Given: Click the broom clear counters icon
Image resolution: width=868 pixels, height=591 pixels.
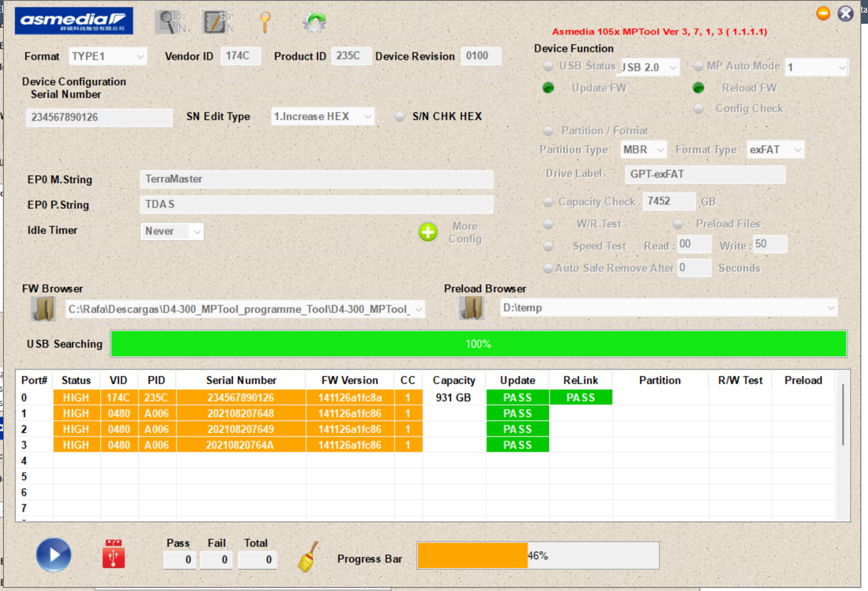Looking at the screenshot, I should click(x=308, y=557).
